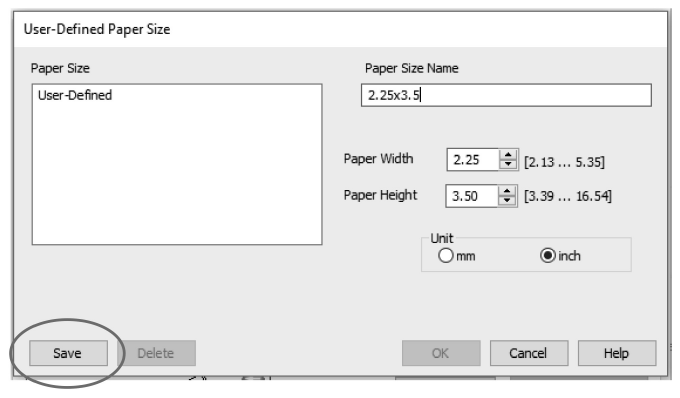Decrease Paper Height with down arrow
The height and width of the screenshot is (398, 680).
pyautogui.click(x=507, y=201)
